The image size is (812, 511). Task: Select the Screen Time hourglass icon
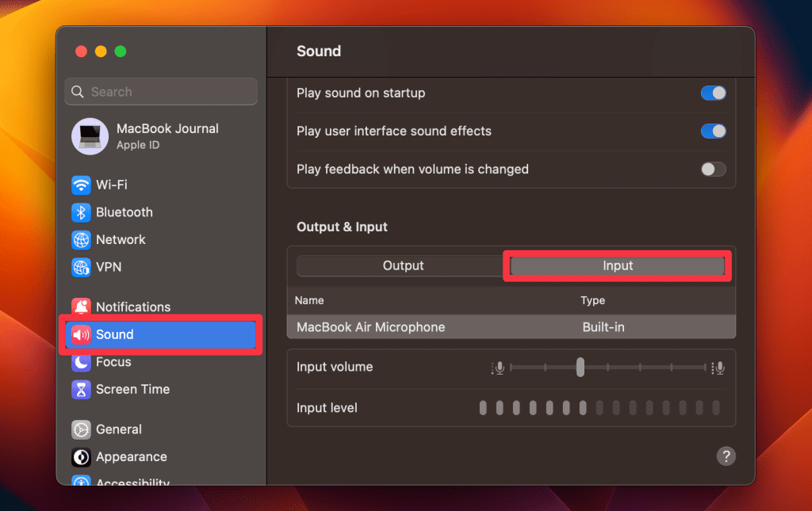[x=81, y=389]
